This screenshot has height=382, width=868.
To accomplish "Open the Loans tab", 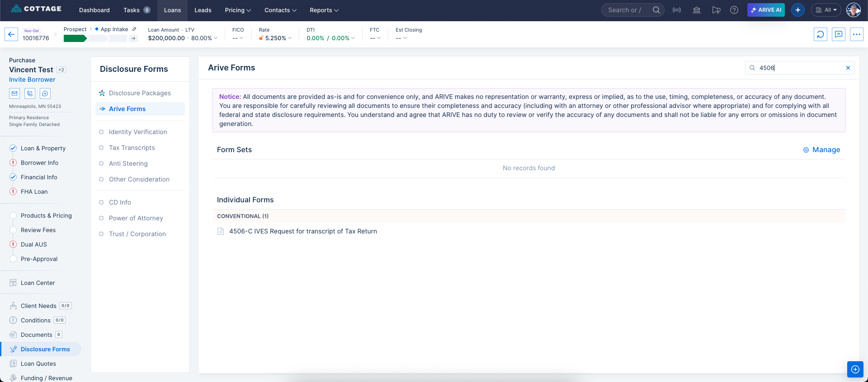I will click(172, 10).
